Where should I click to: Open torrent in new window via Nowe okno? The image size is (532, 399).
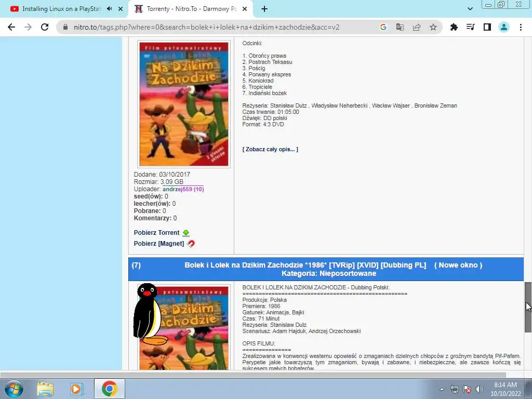pos(458,265)
